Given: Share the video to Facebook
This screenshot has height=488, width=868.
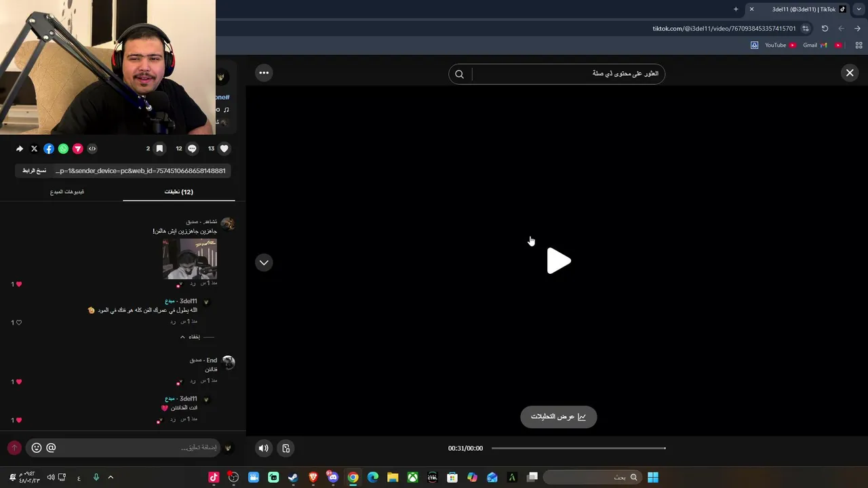Looking at the screenshot, I should click(49, 148).
